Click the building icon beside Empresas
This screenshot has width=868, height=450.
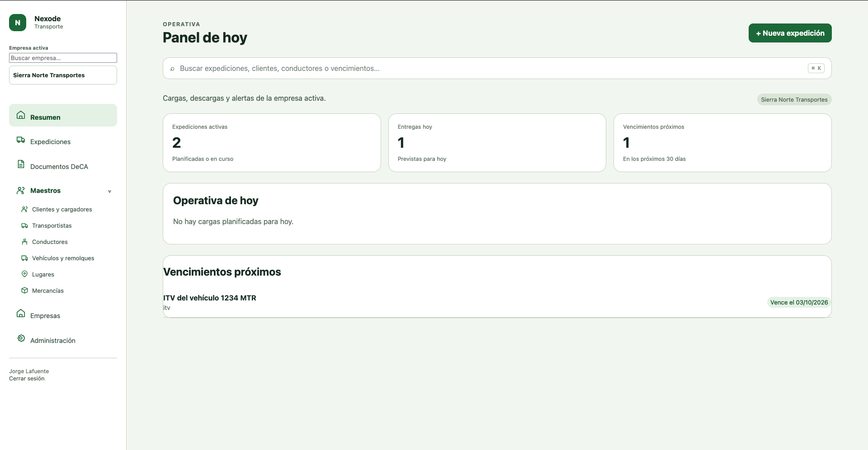(21, 313)
